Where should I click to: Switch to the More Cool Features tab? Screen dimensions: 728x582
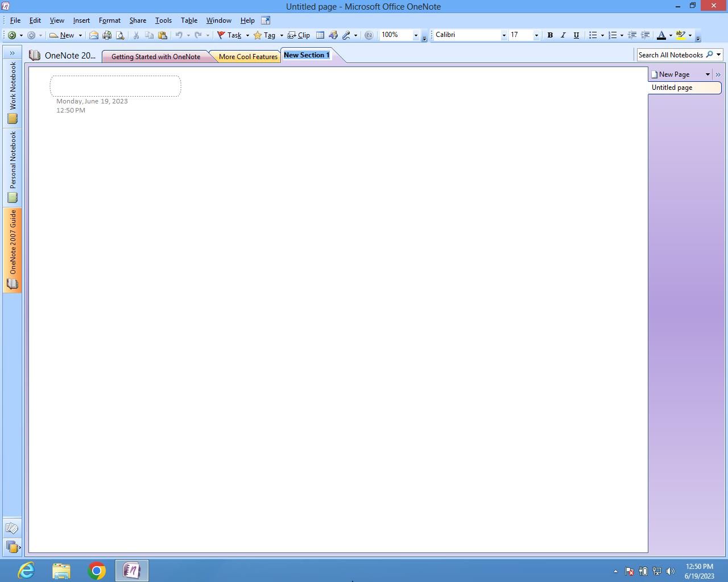247,57
